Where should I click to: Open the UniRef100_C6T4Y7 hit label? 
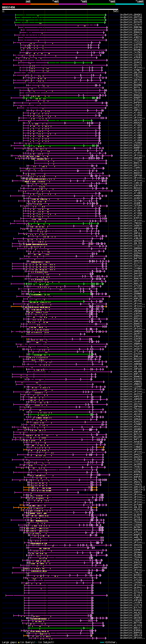pos(131,25)
